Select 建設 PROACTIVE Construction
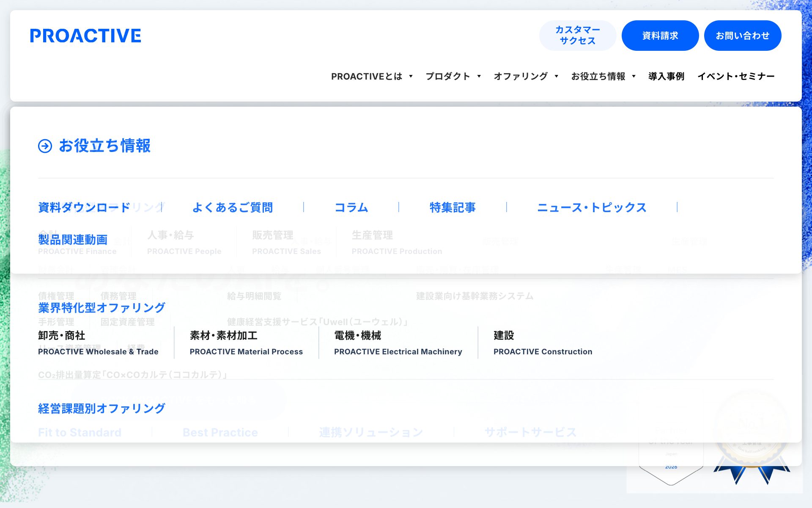Image resolution: width=812 pixels, height=508 pixels. [543, 343]
